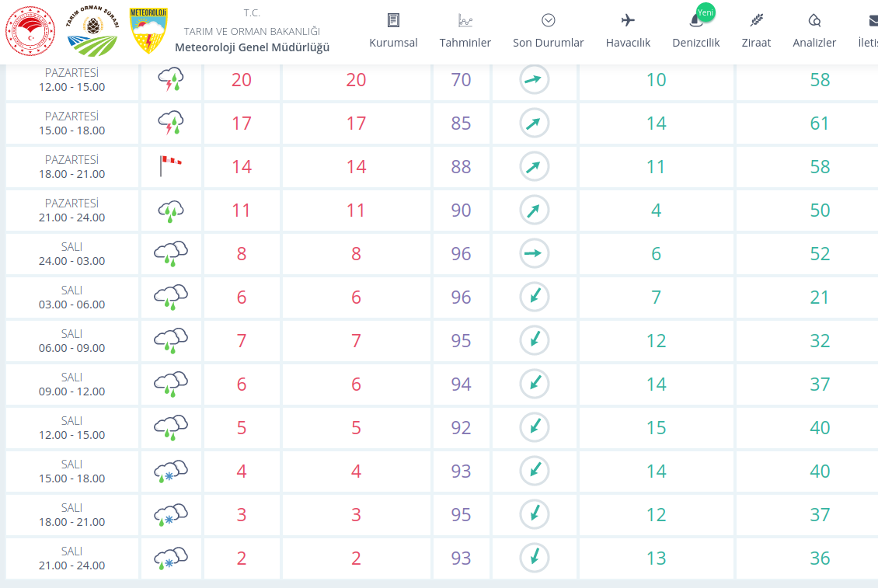The image size is (878, 588).
Task: Click the Tarım ve Orman Bakanlığı text
Action: (252, 30)
